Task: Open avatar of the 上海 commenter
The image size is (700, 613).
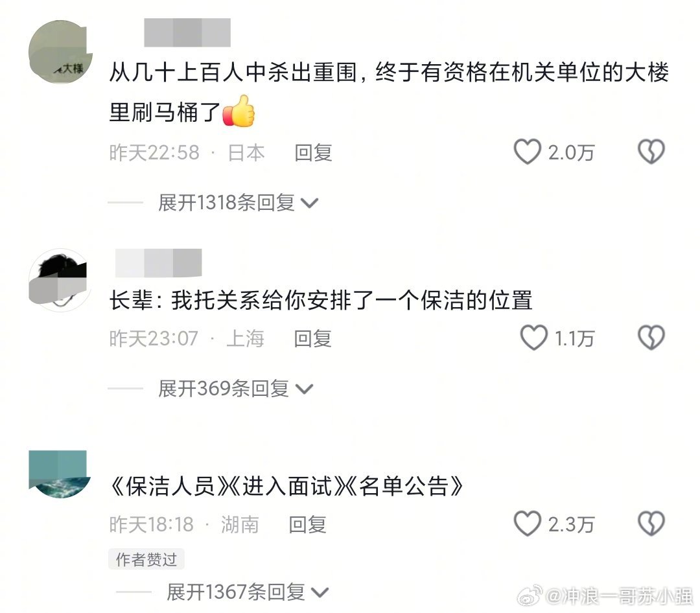Action: (58, 280)
